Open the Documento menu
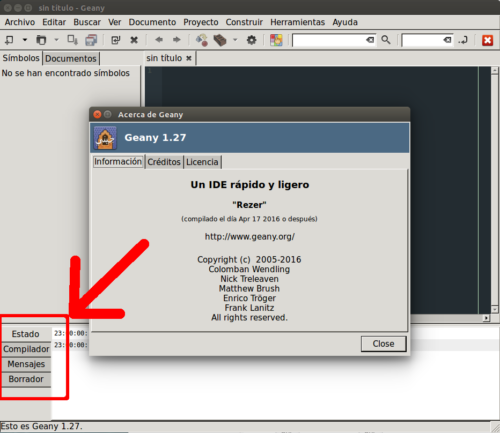Viewport: 500px width, 433px height. click(x=152, y=22)
